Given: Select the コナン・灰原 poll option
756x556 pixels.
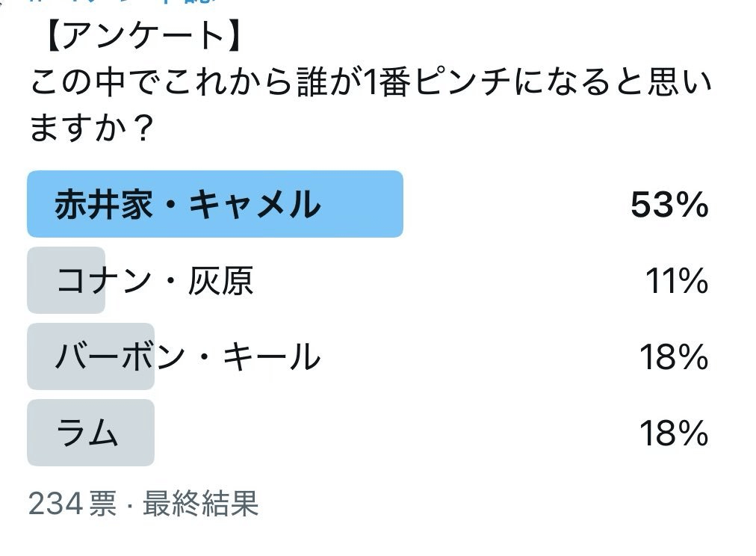Looking at the screenshot, I should point(155,281).
